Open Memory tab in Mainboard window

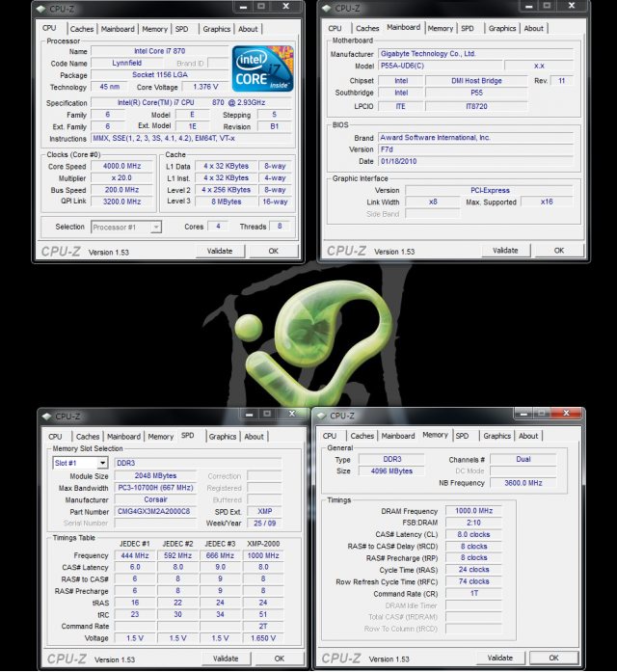tap(440, 28)
